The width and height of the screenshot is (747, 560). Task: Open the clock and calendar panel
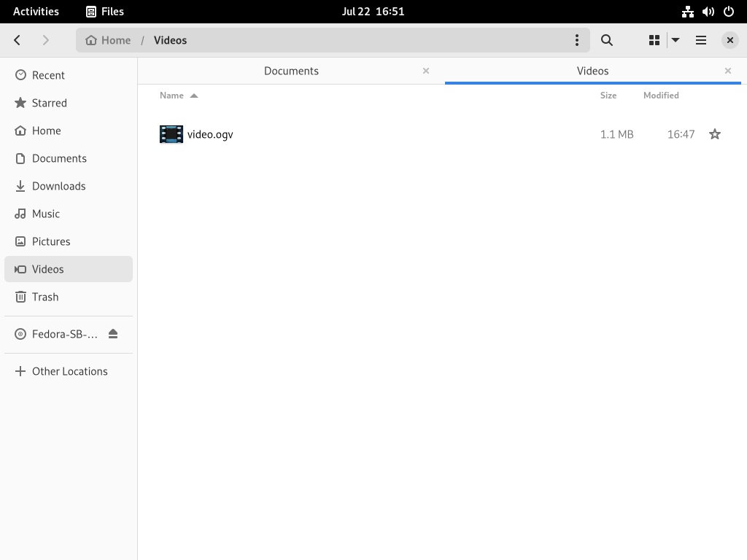373,12
